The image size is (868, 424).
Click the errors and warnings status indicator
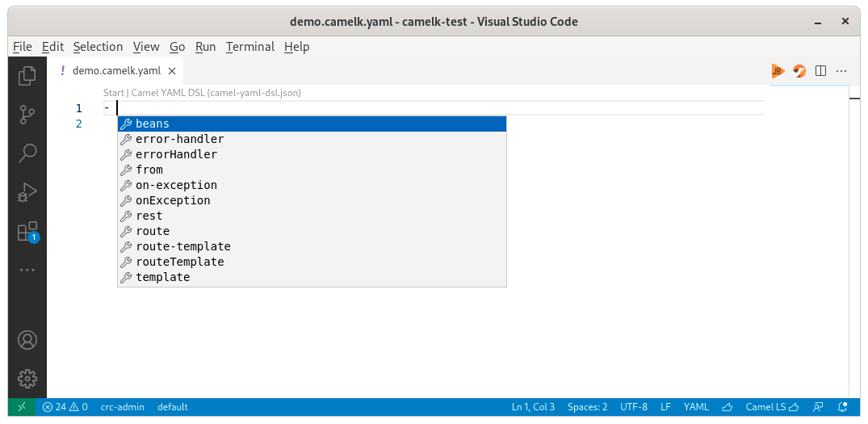click(x=65, y=407)
